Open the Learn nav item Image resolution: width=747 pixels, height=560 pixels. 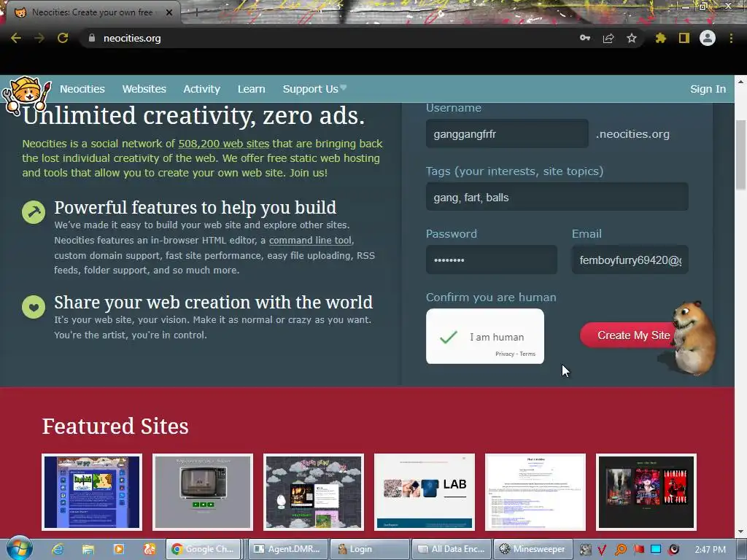(251, 89)
